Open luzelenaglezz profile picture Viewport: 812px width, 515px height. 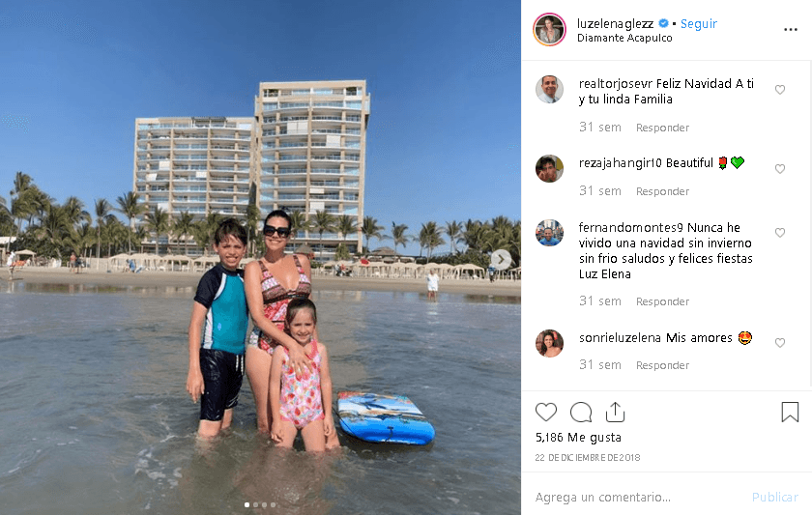tap(549, 30)
